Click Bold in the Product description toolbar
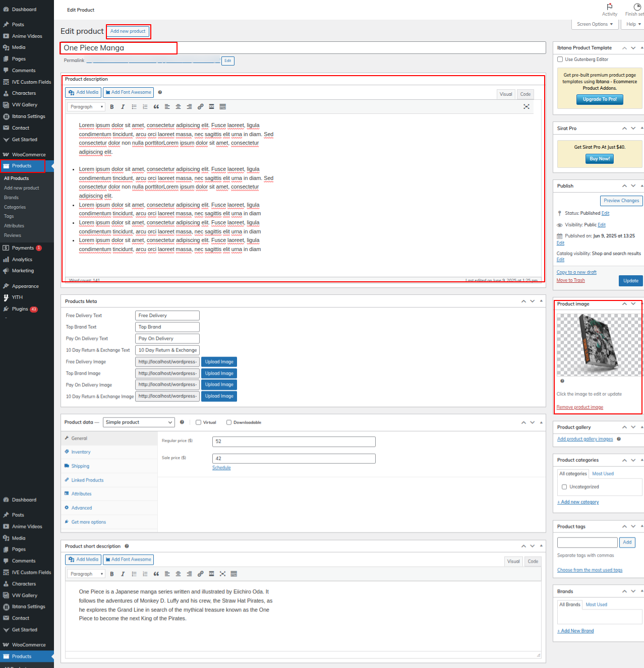This screenshot has width=644, height=668. point(112,107)
